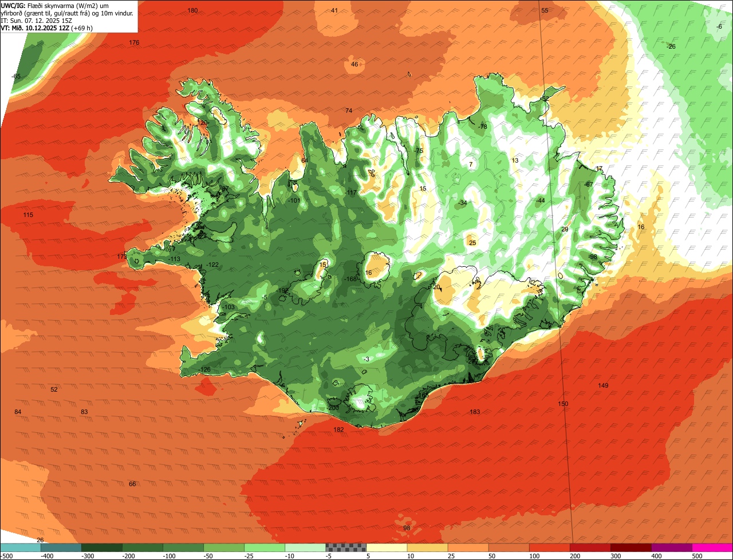Click the map value -34
Viewport: 733px width, 560px height.
click(x=462, y=203)
